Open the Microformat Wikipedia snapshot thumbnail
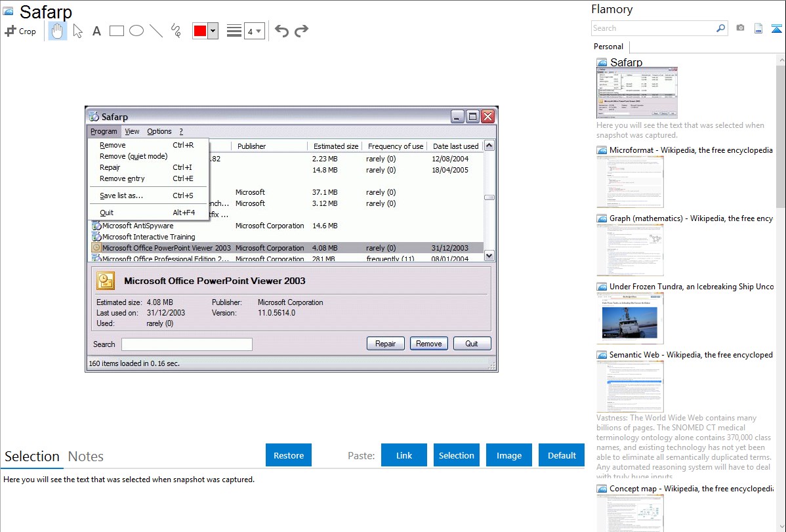The height and width of the screenshot is (532, 786). 630,182
